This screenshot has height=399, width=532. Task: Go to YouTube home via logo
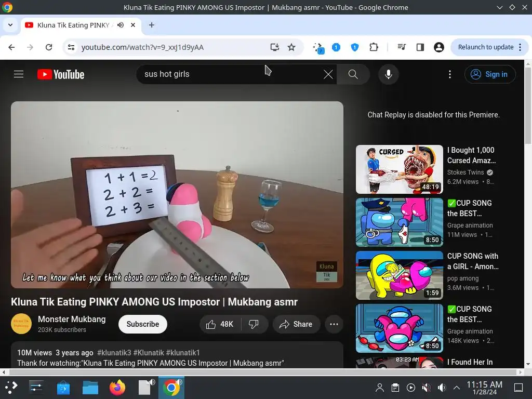point(61,74)
